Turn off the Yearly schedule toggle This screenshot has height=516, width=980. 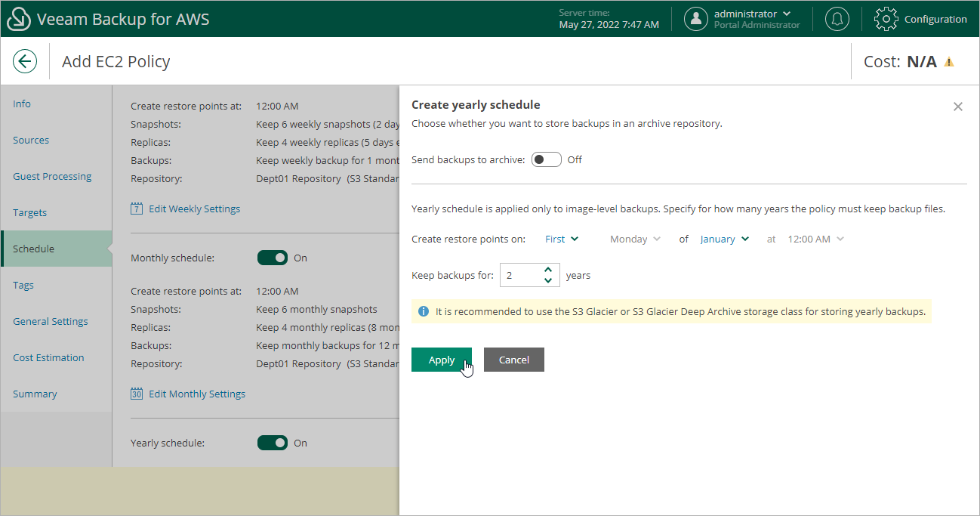click(x=273, y=443)
